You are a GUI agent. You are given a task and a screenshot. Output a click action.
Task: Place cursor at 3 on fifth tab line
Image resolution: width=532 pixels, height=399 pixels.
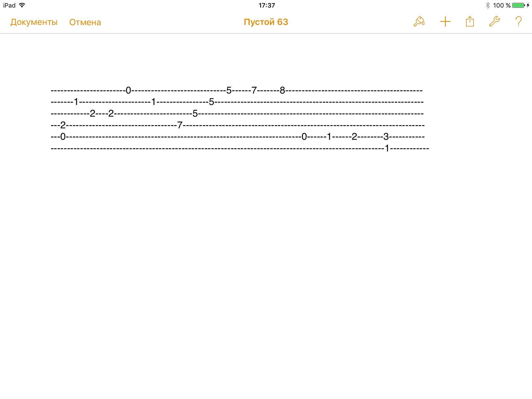tap(386, 136)
